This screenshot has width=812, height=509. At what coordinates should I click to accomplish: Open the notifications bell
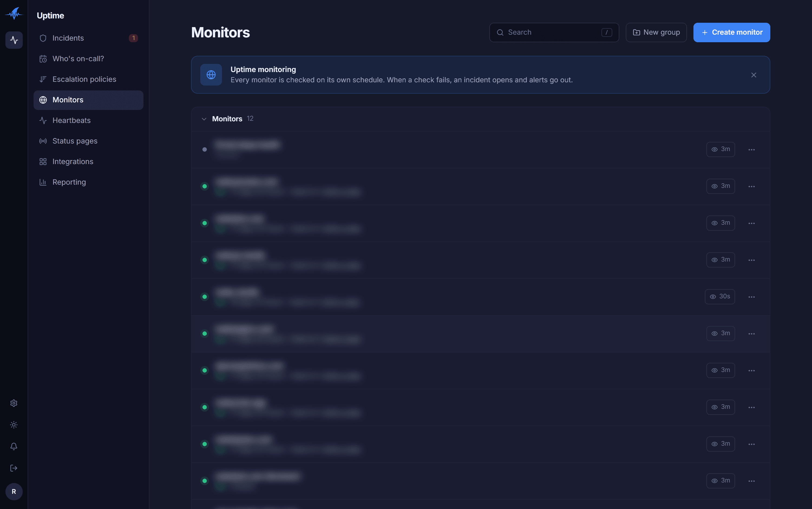click(14, 446)
